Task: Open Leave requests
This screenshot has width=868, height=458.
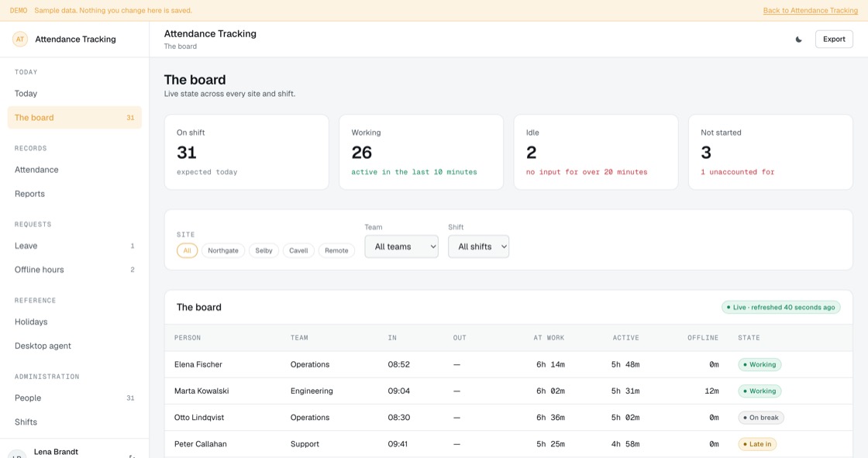Action: coord(74,246)
